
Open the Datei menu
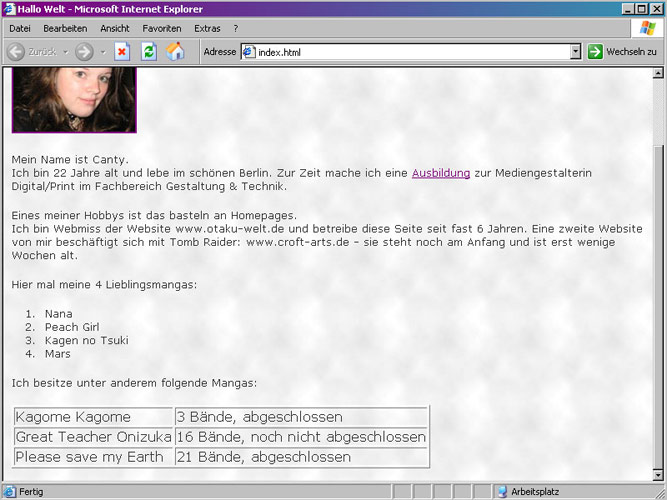(20, 29)
